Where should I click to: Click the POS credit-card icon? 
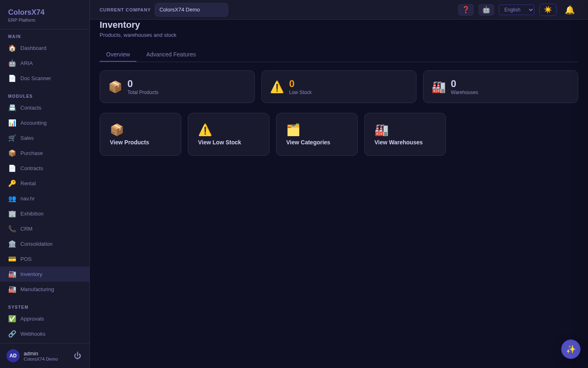coord(12,259)
